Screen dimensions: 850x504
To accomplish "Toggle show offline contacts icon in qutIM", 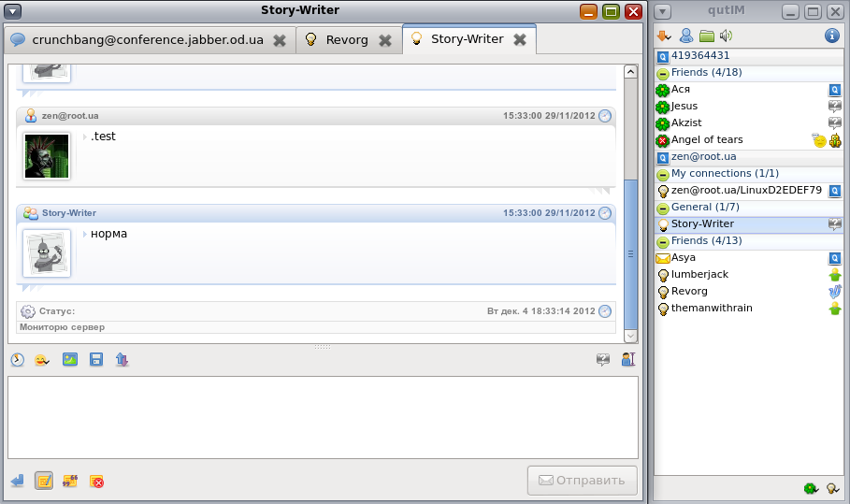I will click(x=686, y=36).
